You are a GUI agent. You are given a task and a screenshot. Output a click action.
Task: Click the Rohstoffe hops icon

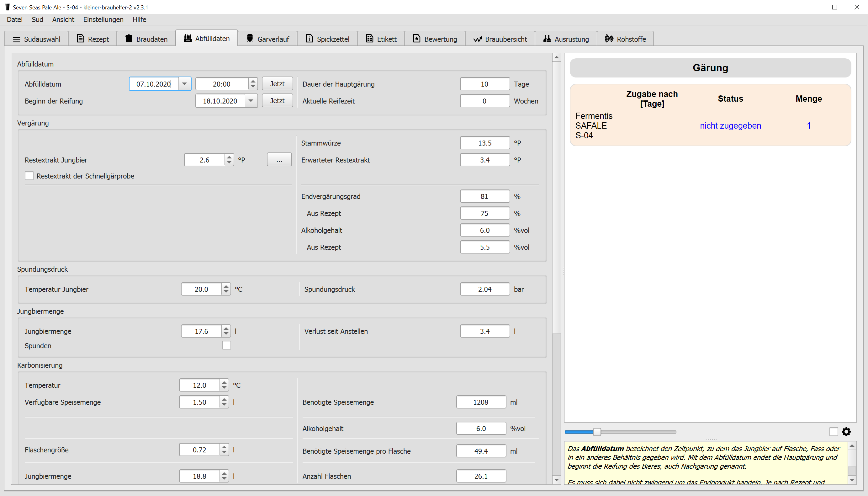(609, 39)
